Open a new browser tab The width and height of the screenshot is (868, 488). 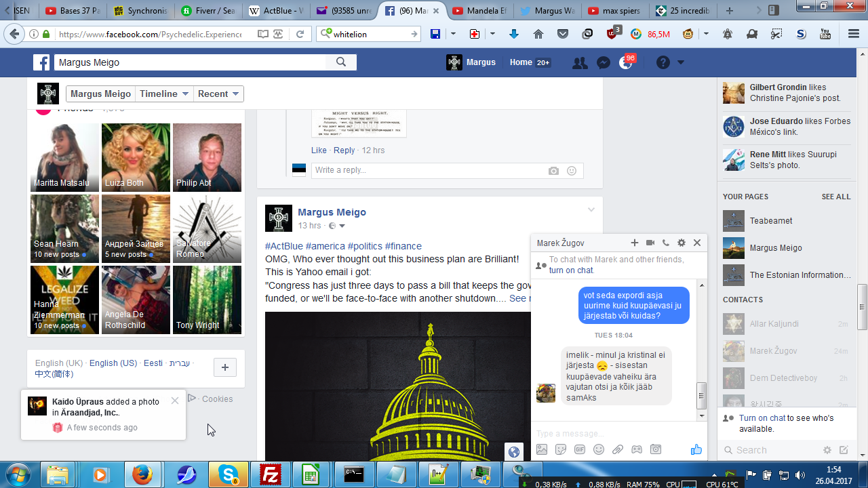tap(730, 11)
